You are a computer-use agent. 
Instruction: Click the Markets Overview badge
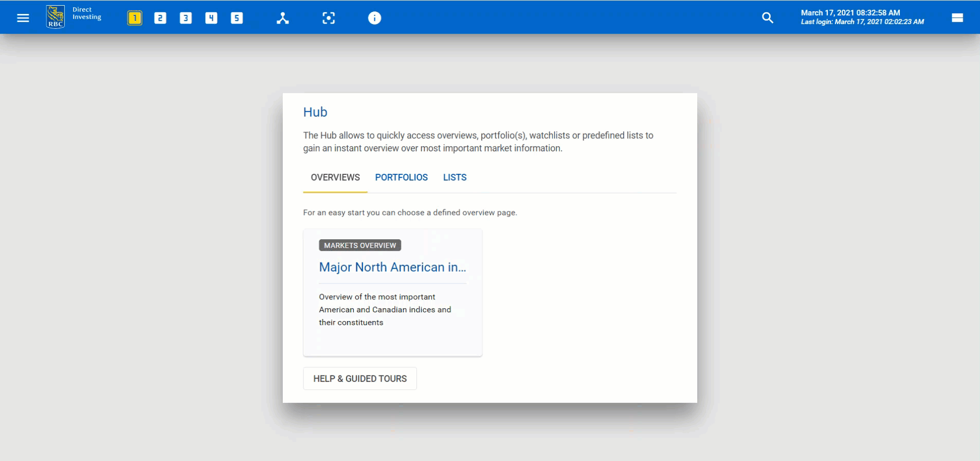point(360,245)
